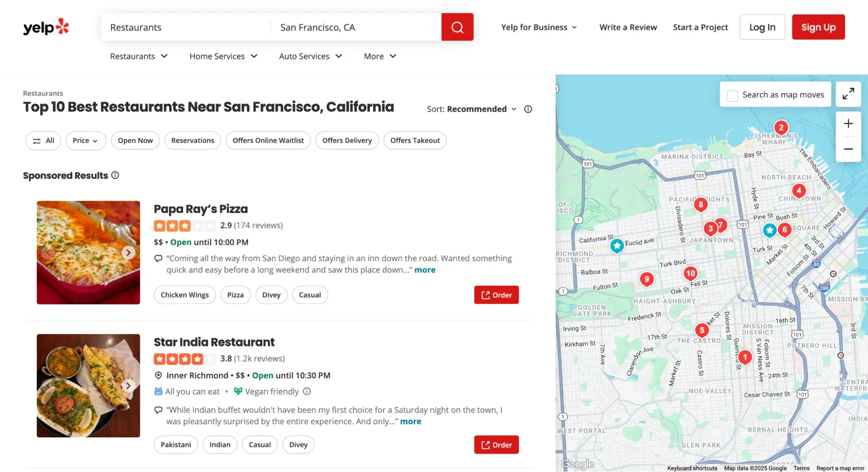
Task: Select map pin number 6
Action: (x=785, y=230)
